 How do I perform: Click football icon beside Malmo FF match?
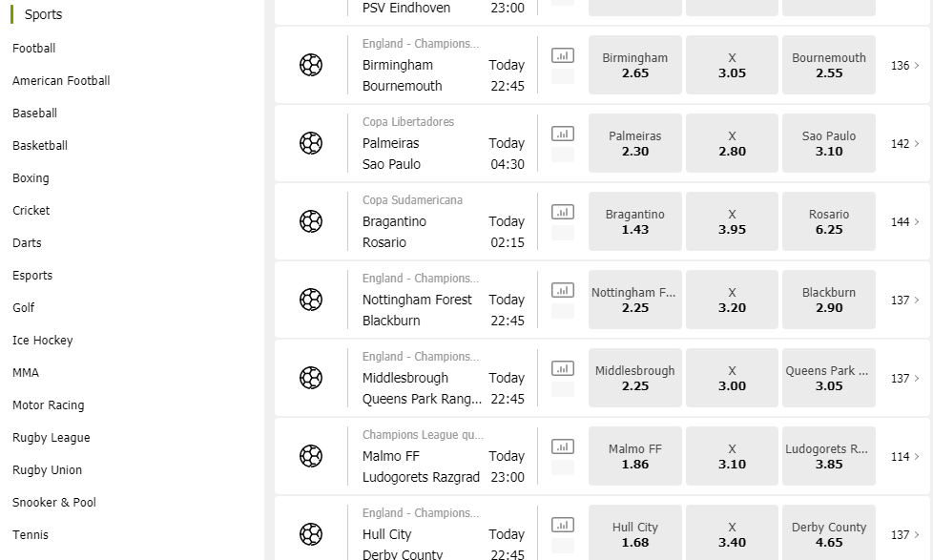point(311,456)
